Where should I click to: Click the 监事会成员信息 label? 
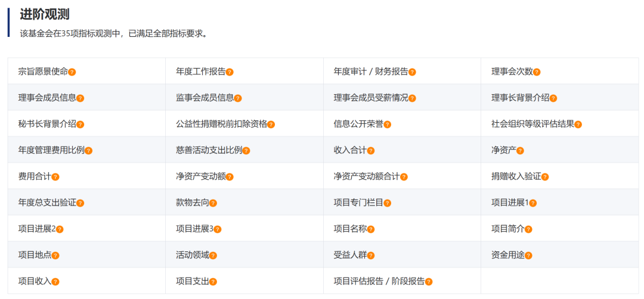click(x=205, y=98)
